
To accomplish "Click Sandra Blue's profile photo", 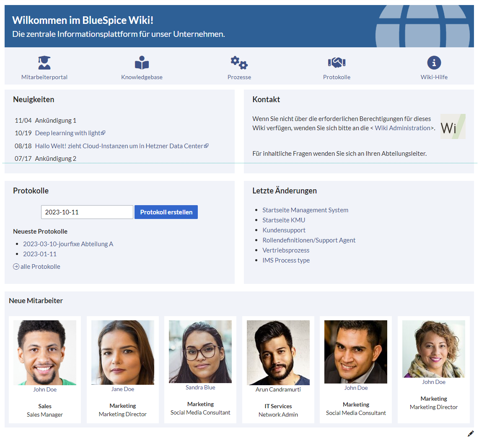I will click(200, 352).
